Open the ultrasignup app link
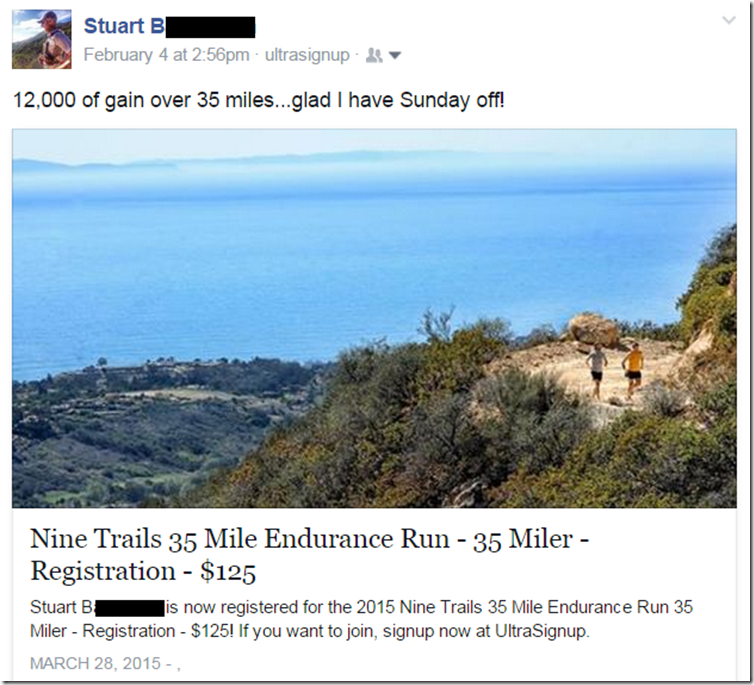This screenshot has width=754, height=685. click(308, 55)
